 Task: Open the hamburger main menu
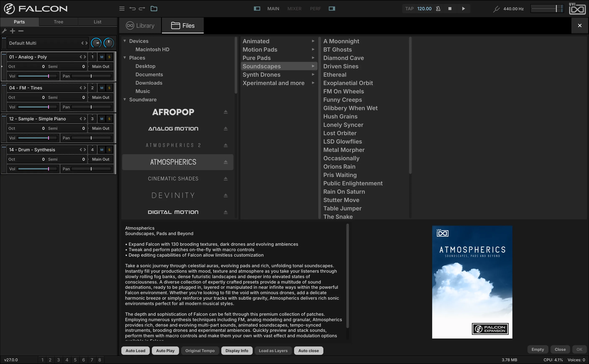pyautogui.click(x=122, y=9)
